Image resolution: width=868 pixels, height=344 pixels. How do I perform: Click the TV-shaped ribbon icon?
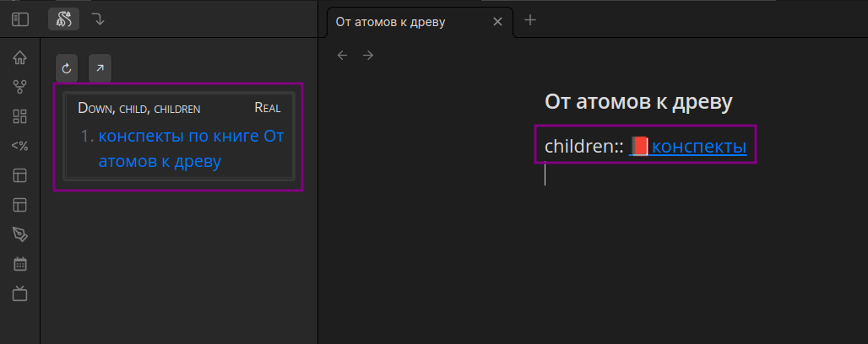[20, 293]
